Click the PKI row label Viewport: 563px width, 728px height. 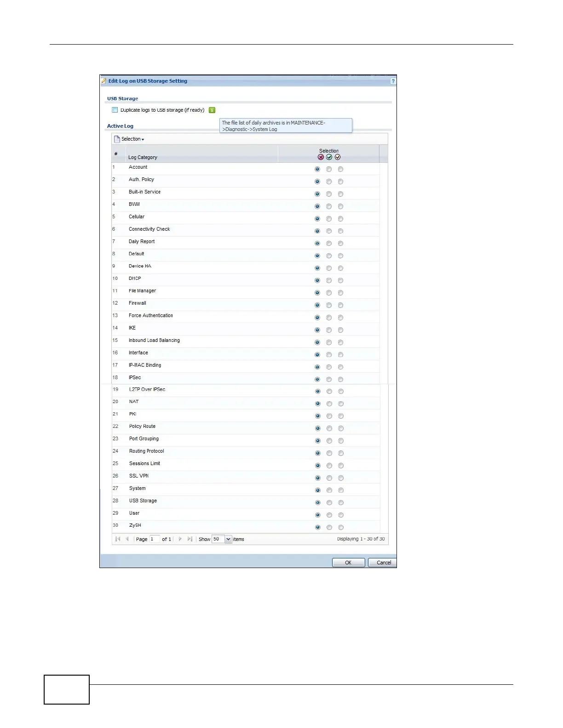tap(132, 415)
